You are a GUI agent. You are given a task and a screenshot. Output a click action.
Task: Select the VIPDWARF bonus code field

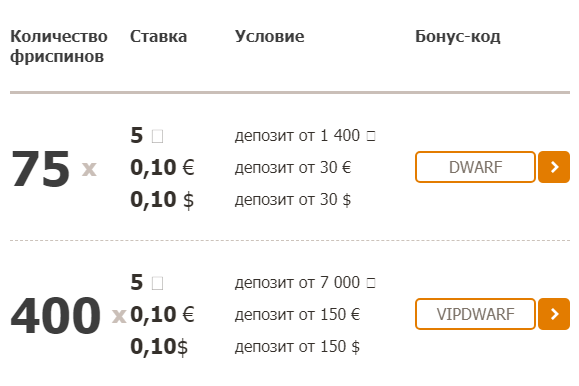pos(475,314)
